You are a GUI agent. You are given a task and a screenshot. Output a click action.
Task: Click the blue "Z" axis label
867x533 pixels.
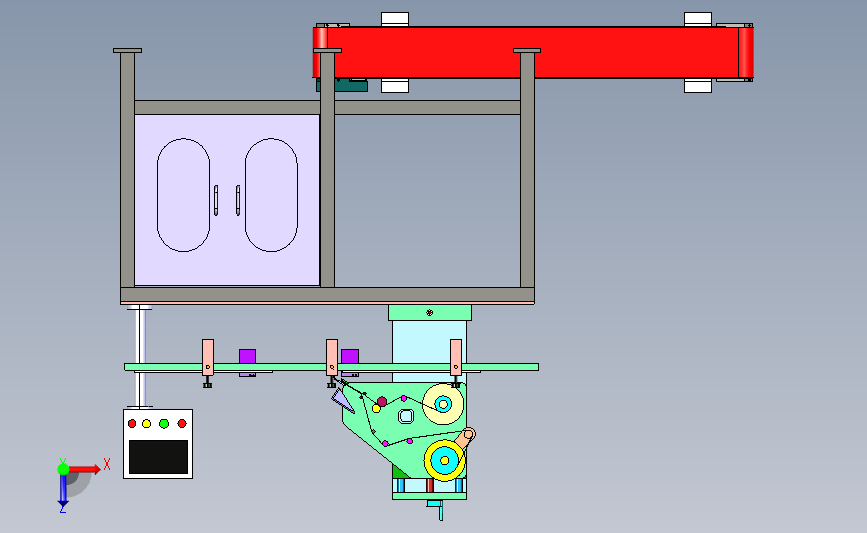tap(62, 510)
